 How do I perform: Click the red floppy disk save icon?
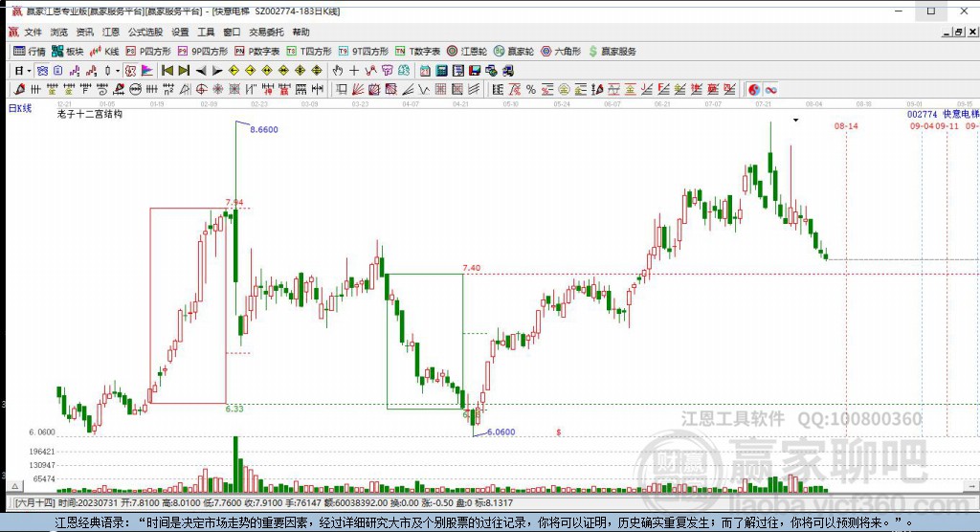475,71
